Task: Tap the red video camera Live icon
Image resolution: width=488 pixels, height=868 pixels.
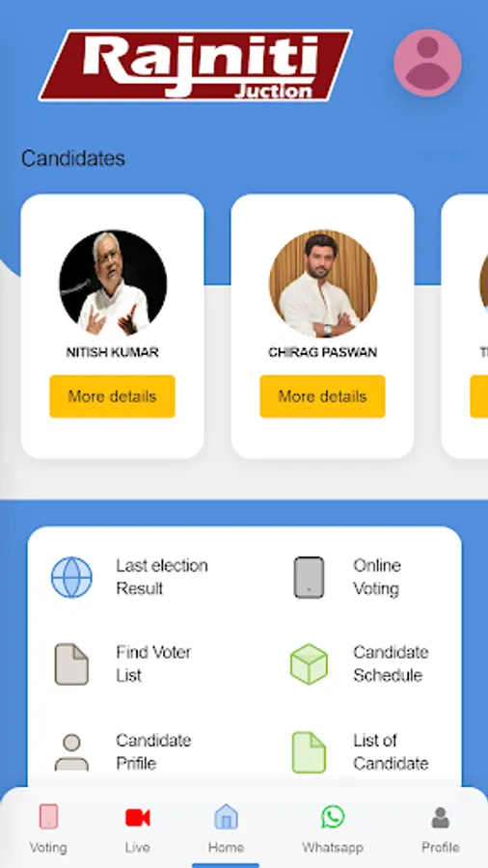Action: [x=137, y=817]
